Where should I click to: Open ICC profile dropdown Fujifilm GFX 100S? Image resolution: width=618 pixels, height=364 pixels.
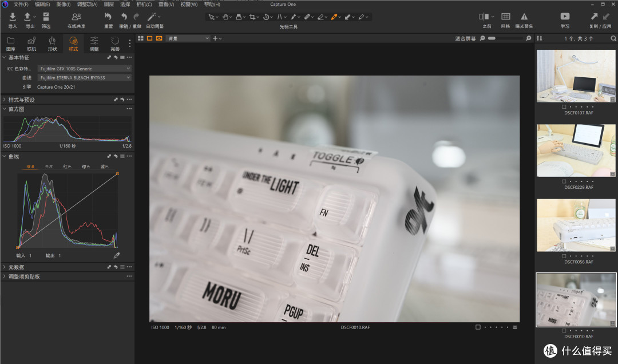point(84,69)
